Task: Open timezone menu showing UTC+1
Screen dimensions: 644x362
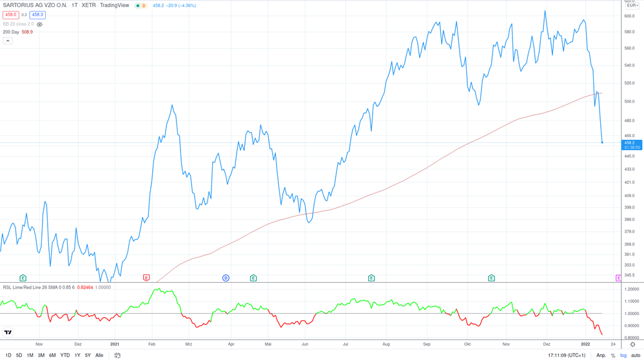Action: 566,356
